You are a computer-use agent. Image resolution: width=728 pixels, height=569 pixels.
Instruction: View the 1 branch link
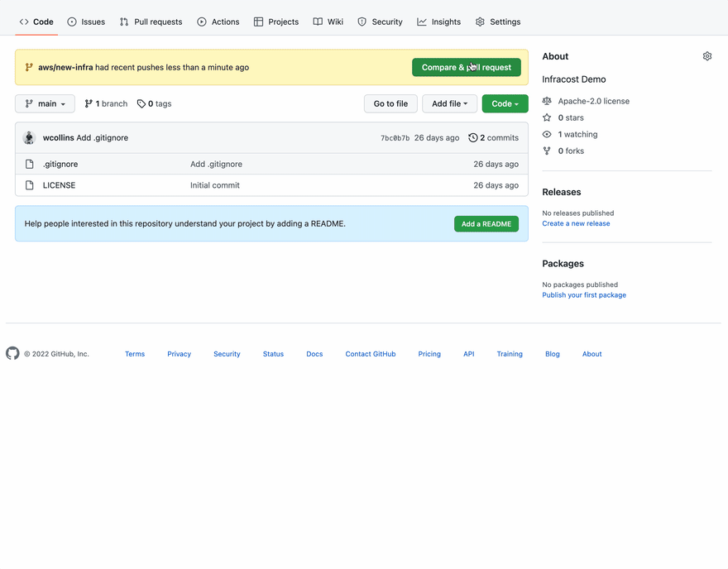(x=106, y=103)
